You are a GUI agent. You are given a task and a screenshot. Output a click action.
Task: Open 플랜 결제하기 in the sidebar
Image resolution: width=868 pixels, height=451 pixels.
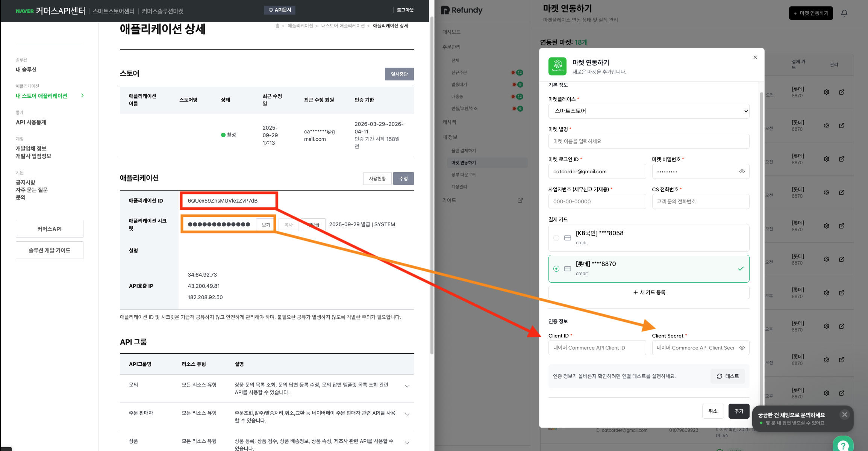464,151
